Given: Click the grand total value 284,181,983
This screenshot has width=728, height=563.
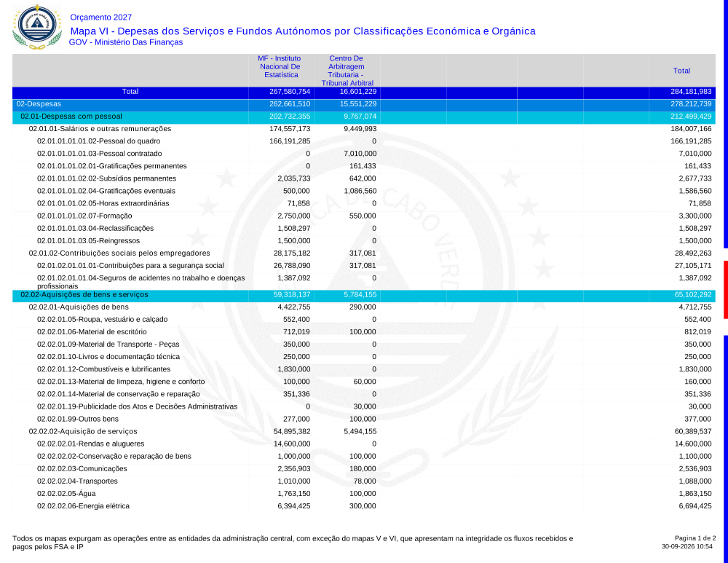Looking at the screenshot, I should tap(691, 92).
